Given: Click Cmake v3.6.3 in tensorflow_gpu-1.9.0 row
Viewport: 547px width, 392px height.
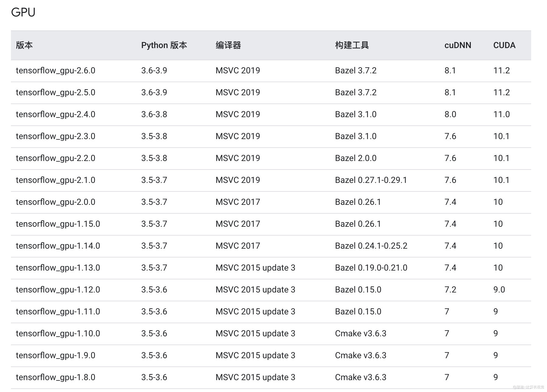Looking at the screenshot, I should click(361, 355).
